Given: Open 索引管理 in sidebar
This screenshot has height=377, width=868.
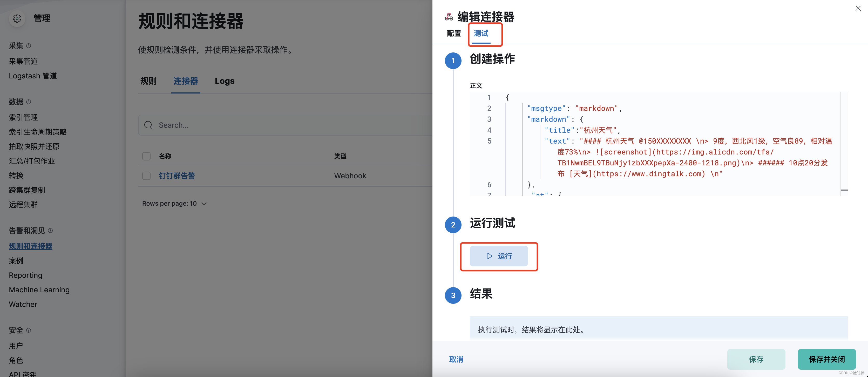Looking at the screenshot, I should 23,117.
